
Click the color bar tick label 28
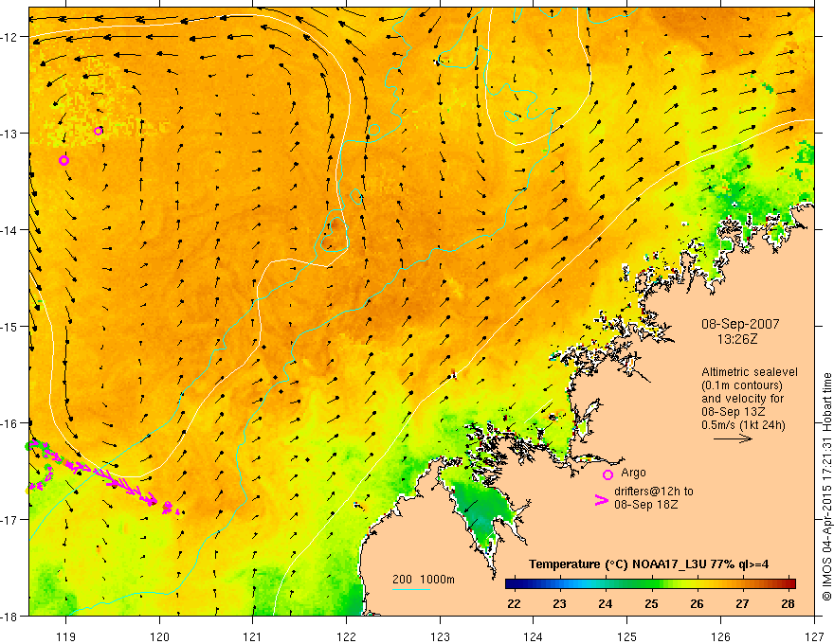pos(789,603)
